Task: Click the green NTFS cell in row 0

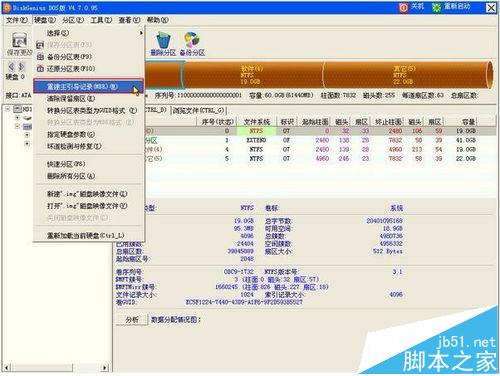Action: [x=256, y=131]
